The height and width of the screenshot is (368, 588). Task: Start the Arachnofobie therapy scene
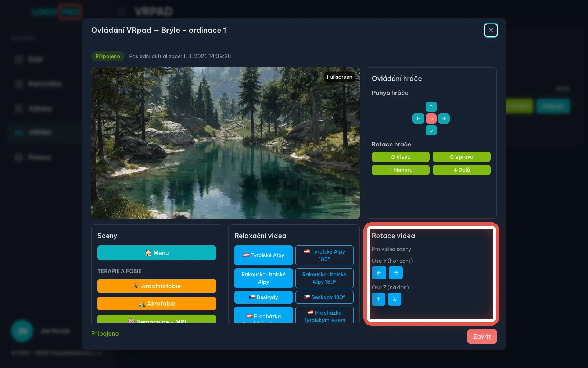(x=157, y=286)
